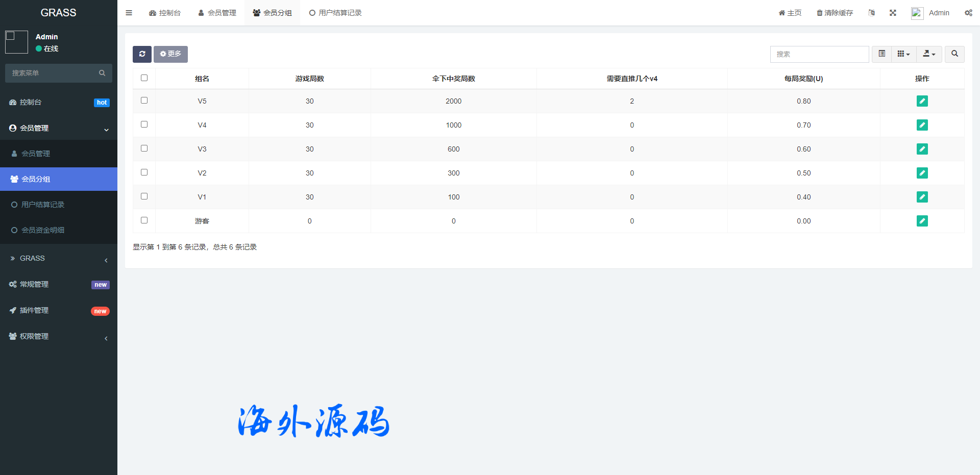Open the settings gears icon at top right
The height and width of the screenshot is (475, 980).
click(x=968, y=13)
